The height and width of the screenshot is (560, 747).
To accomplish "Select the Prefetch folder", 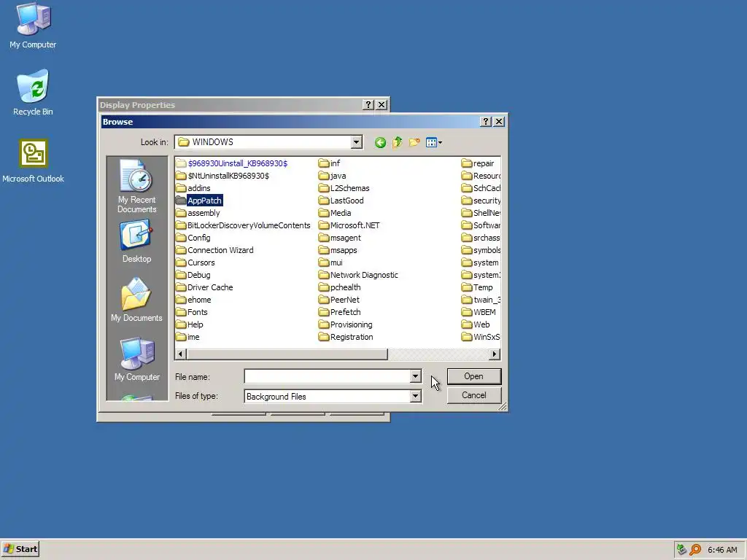I will click(340, 312).
